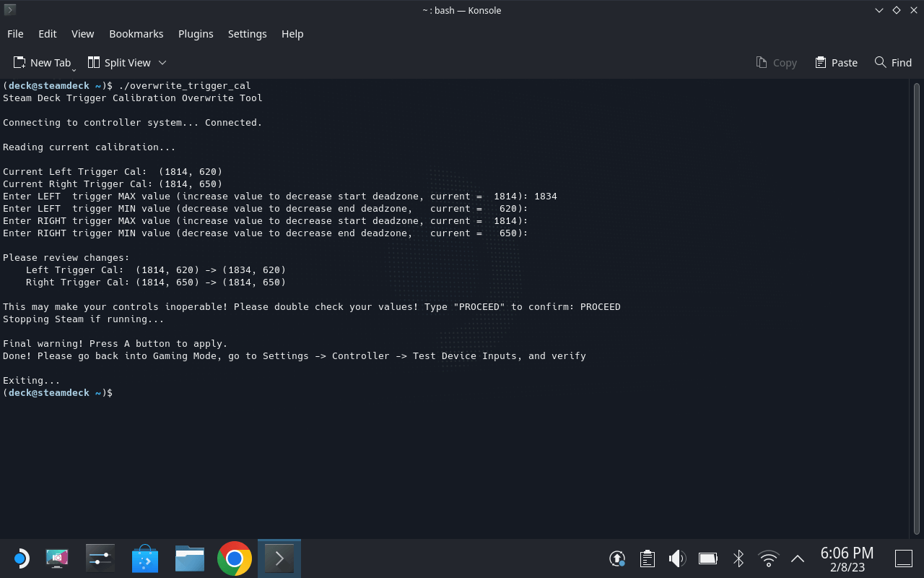Click 'Reading current calibration...' line
The width and height of the screenshot is (924, 578).
tap(90, 147)
